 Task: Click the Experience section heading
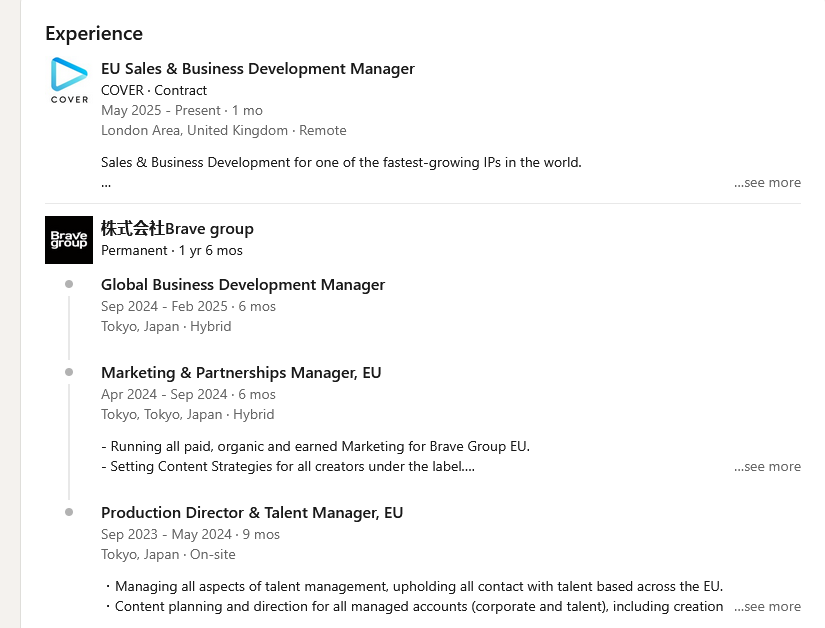click(x=94, y=34)
